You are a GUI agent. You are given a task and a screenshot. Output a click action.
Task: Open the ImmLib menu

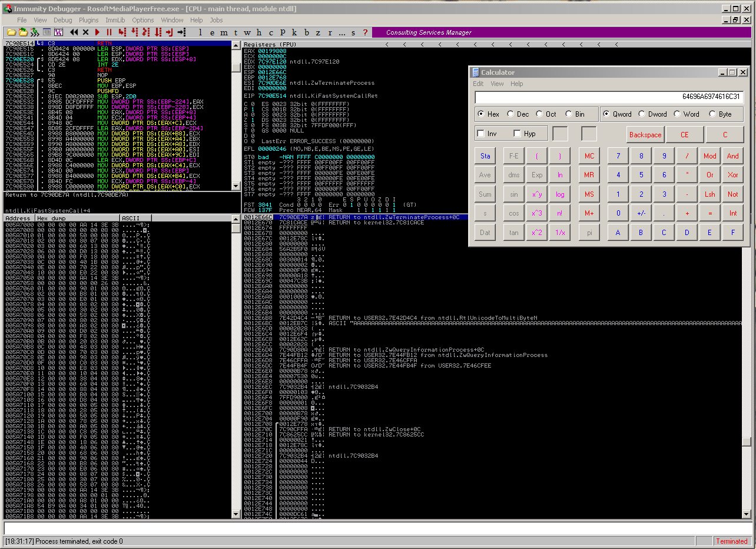(115, 20)
